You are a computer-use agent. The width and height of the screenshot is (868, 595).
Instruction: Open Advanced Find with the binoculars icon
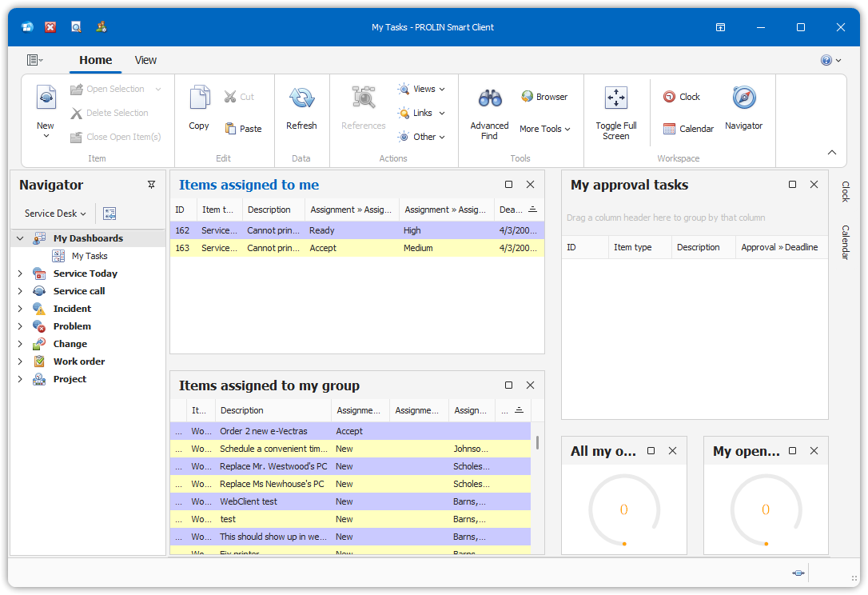(489, 98)
